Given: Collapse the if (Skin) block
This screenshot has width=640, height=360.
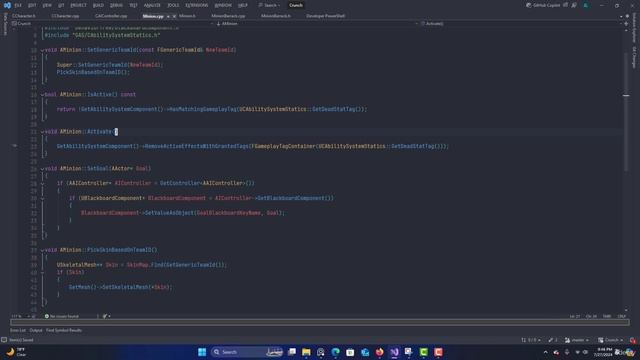Looking at the screenshot, I should click(42, 273).
